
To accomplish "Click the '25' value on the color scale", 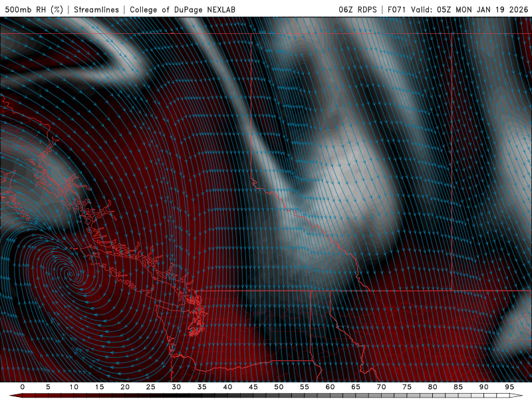I will (151, 387).
